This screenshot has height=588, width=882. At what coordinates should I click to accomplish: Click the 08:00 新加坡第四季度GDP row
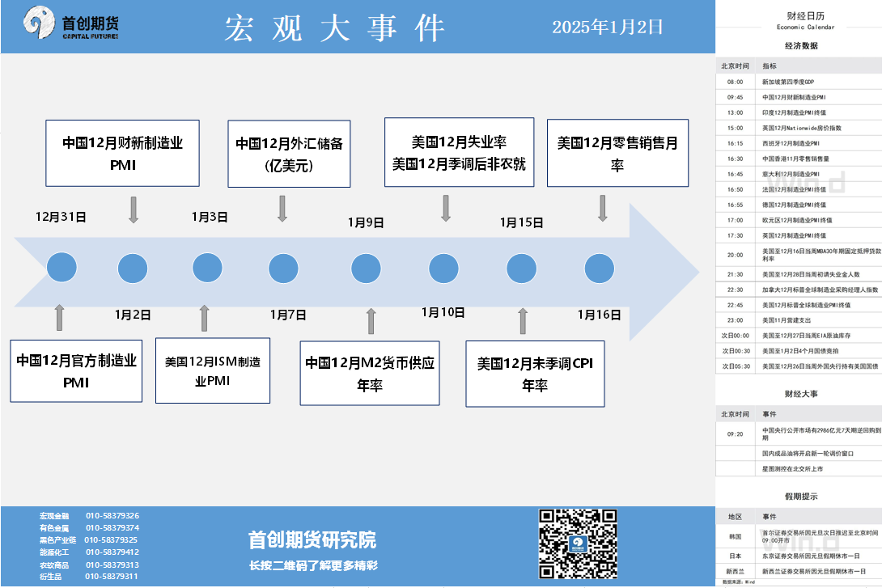click(x=799, y=82)
